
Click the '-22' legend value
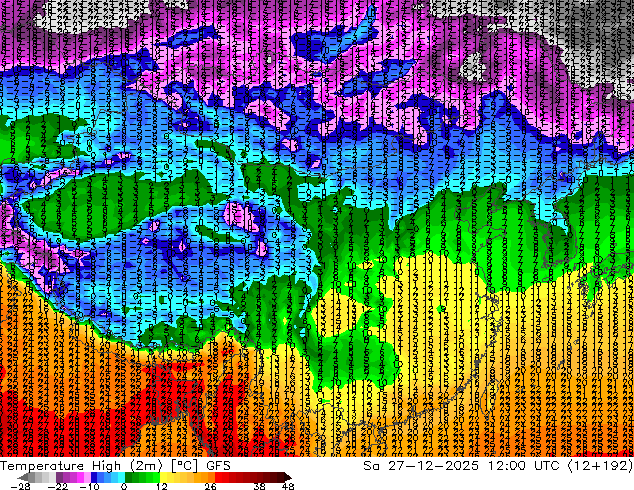[57, 486]
